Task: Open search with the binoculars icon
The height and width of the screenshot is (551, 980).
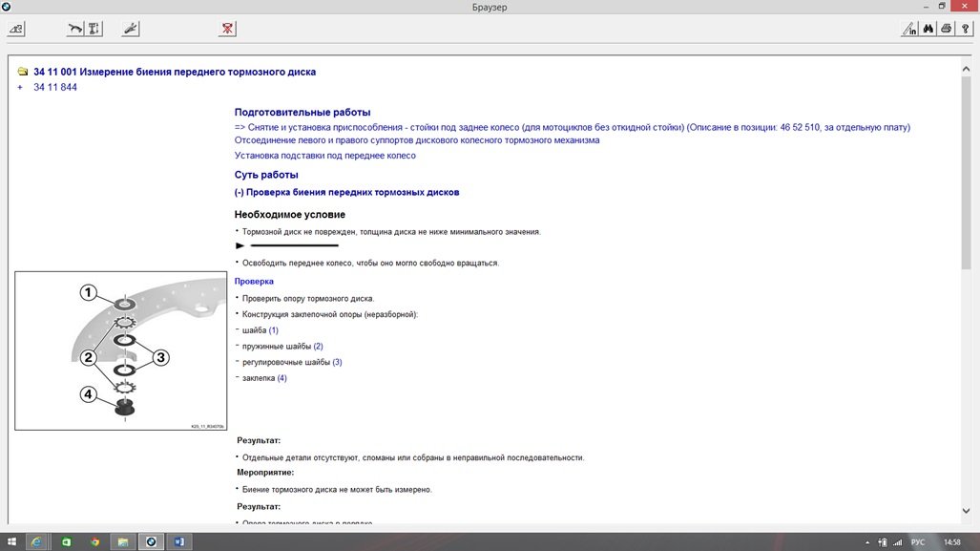Action: (928, 29)
